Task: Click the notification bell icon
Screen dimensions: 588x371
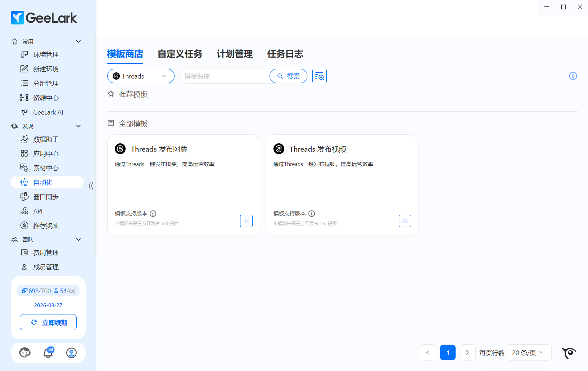Action: 48,353
